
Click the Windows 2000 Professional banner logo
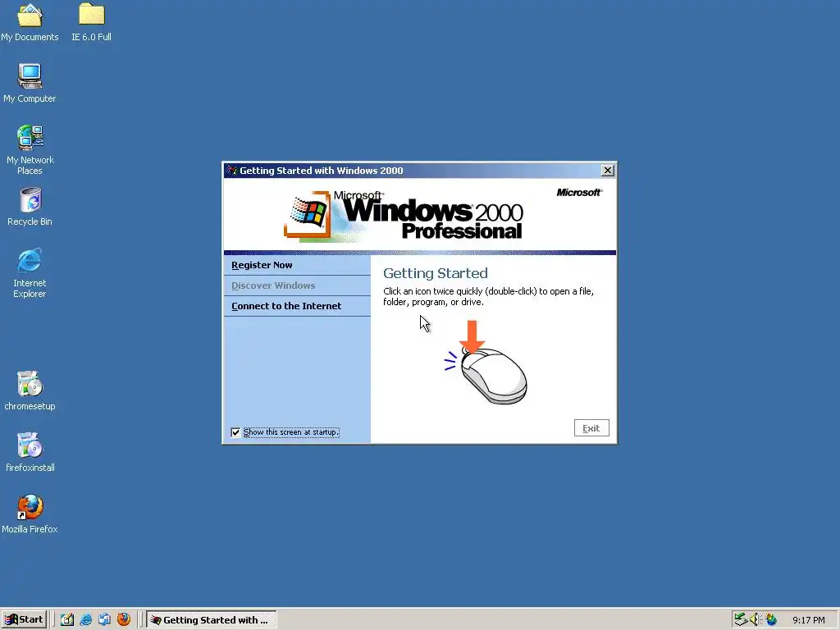click(x=404, y=216)
